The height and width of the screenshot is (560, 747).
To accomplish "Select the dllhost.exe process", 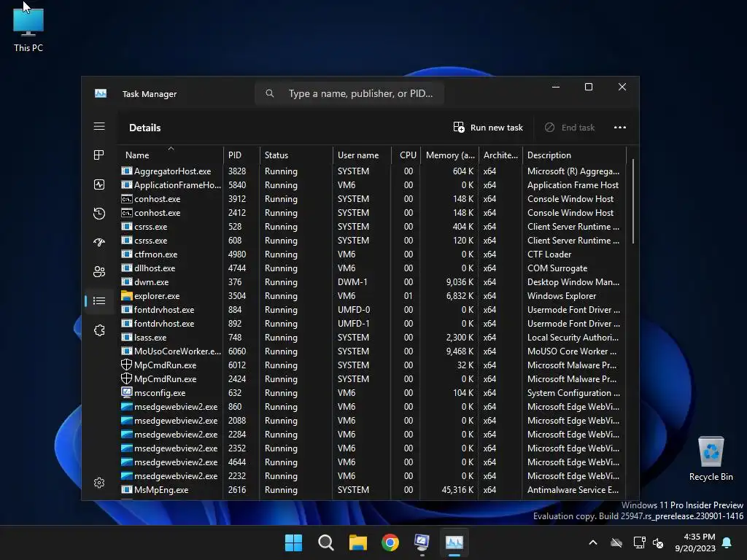I will click(371, 268).
